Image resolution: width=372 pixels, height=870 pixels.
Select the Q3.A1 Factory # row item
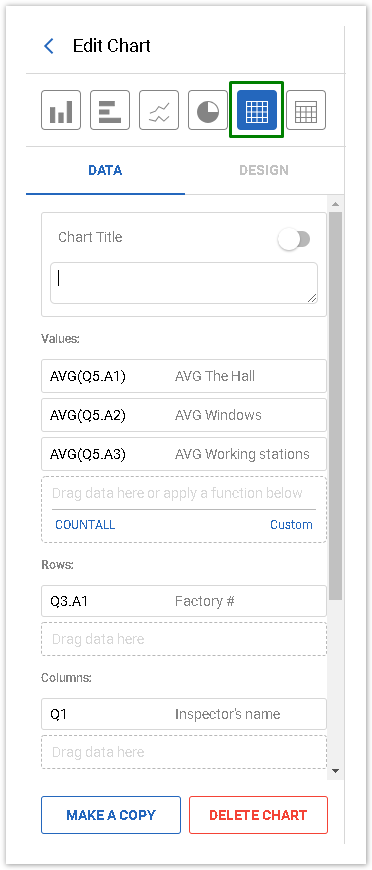[x=184, y=601]
